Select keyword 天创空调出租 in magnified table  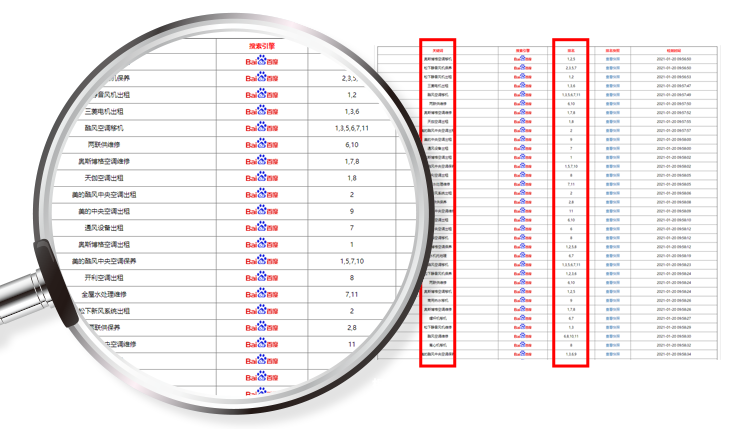click(104, 178)
